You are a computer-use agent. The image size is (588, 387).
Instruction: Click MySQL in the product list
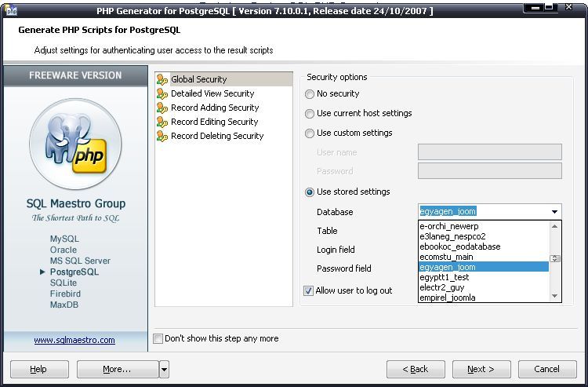coord(64,239)
